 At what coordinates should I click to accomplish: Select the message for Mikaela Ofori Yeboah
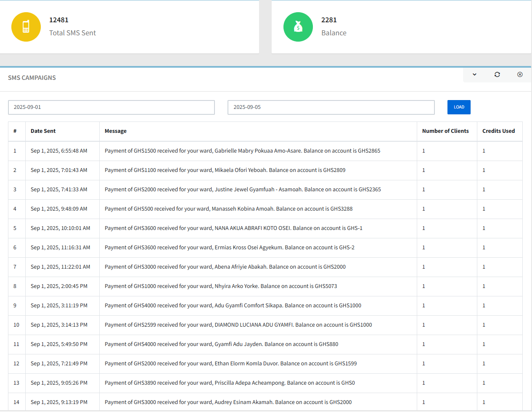tap(225, 170)
